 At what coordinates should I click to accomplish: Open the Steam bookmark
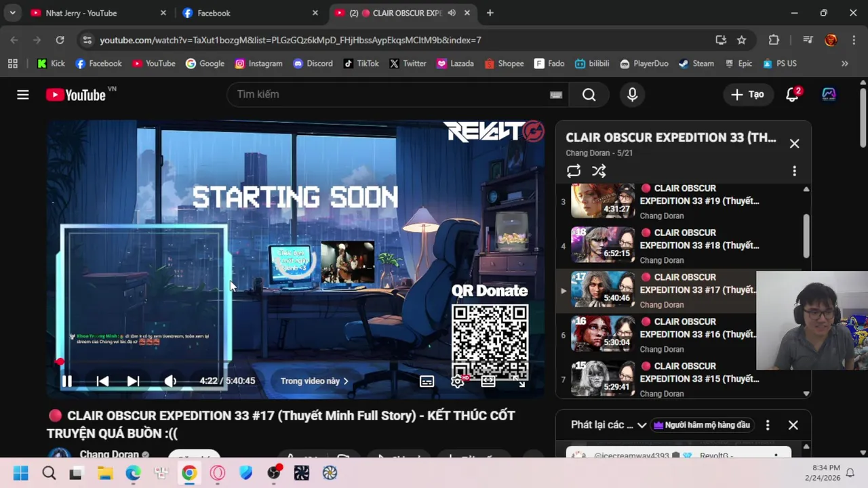pos(696,64)
